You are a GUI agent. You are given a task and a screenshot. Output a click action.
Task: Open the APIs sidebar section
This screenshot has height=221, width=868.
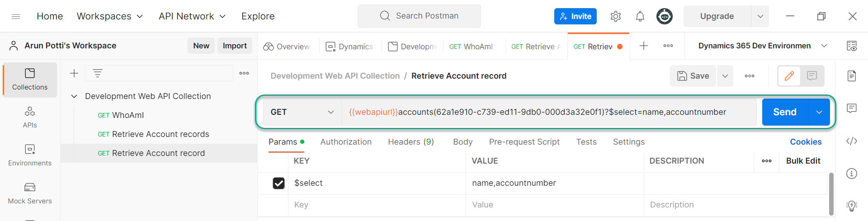coord(30,118)
